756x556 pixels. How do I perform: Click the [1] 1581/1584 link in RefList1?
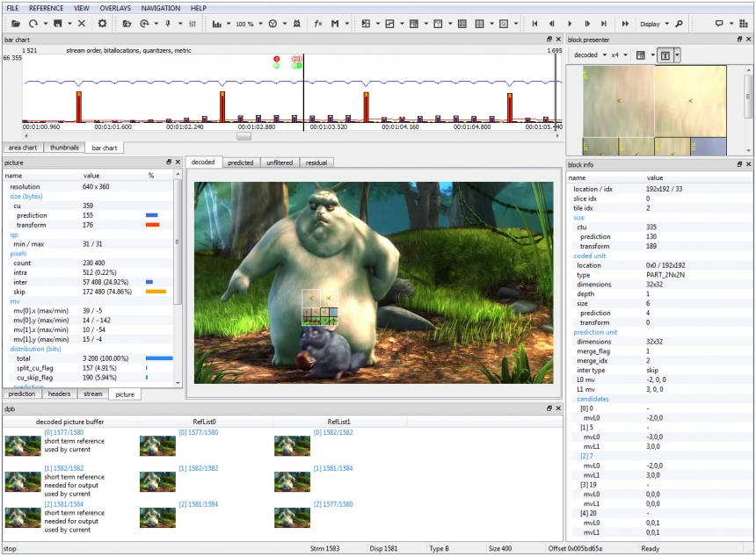tap(333, 468)
